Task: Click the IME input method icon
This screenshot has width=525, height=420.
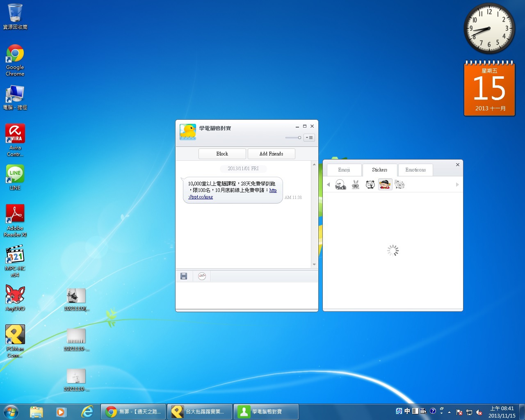Action: (x=399, y=411)
